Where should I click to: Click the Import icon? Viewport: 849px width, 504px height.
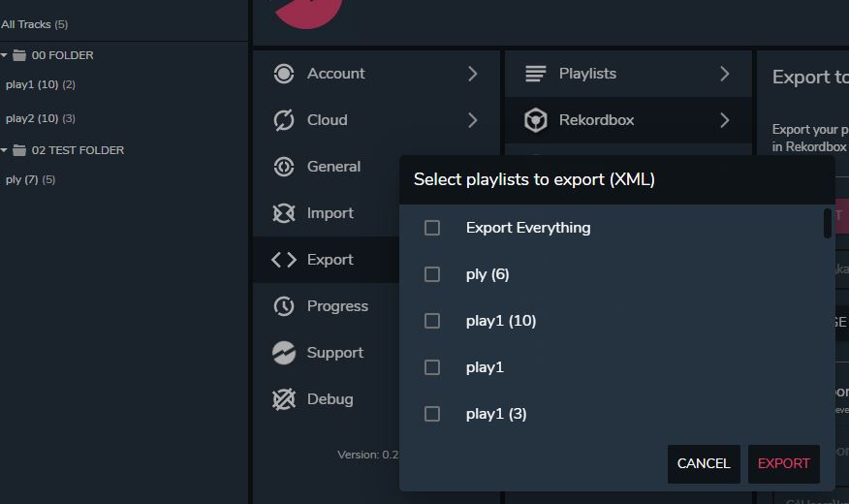click(284, 213)
